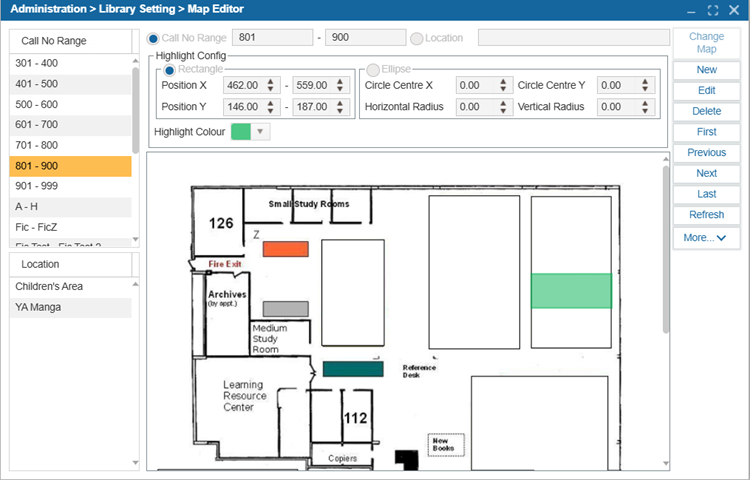Click the Delete button
750x480 pixels.
coord(706,111)
